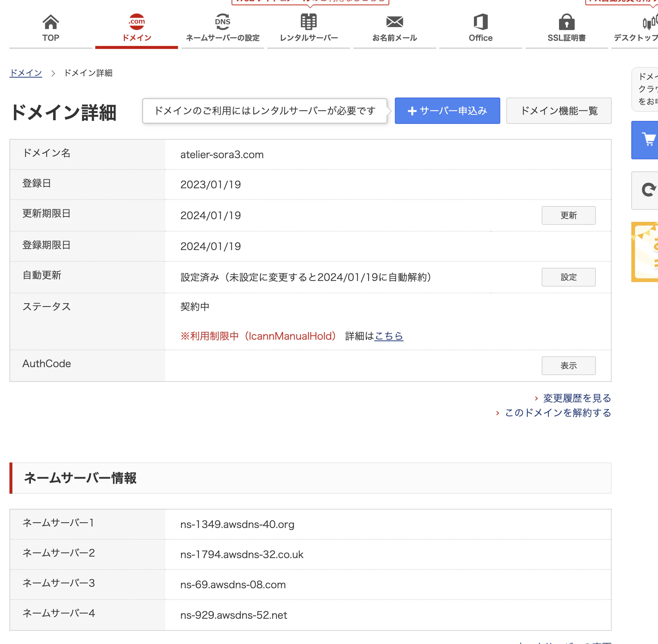The width and height of the screenshot is (658, 644).
Task: Switch to ネームサーバーの設定 tab label
Action: [223, 38]
